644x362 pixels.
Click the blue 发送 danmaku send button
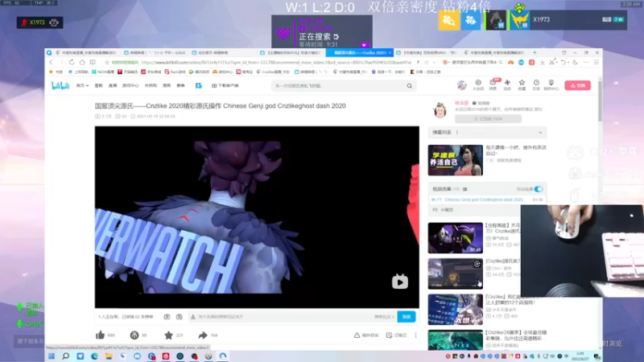(407, 317)
